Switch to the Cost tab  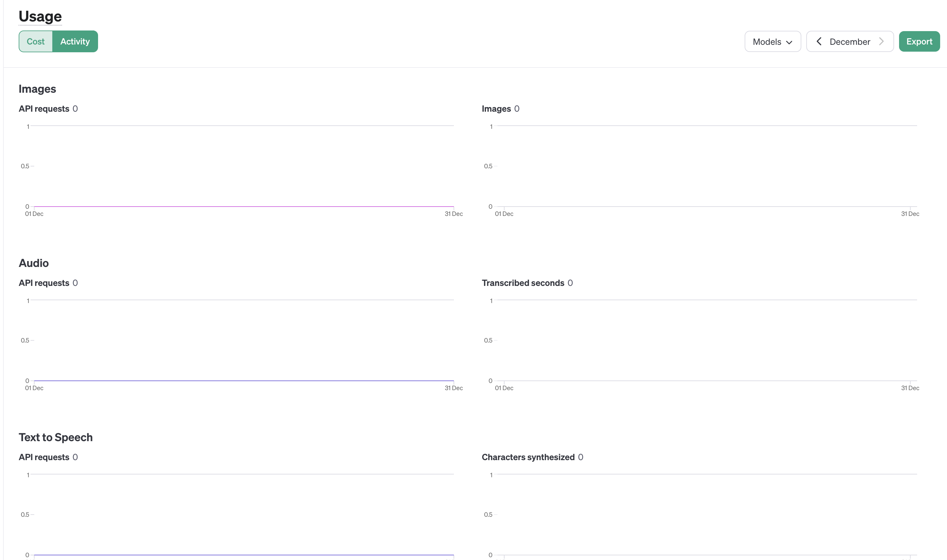(x=35, y=41)
